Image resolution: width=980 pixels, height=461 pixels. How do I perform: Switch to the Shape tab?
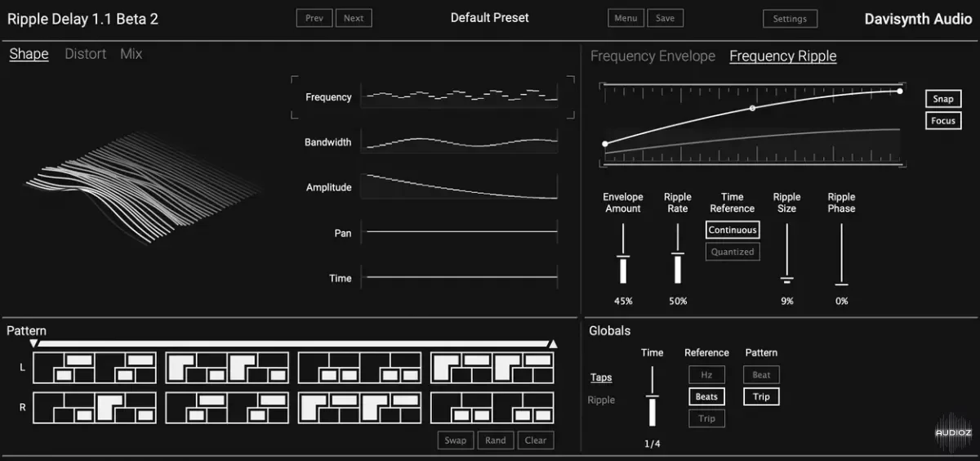[29, 54]
